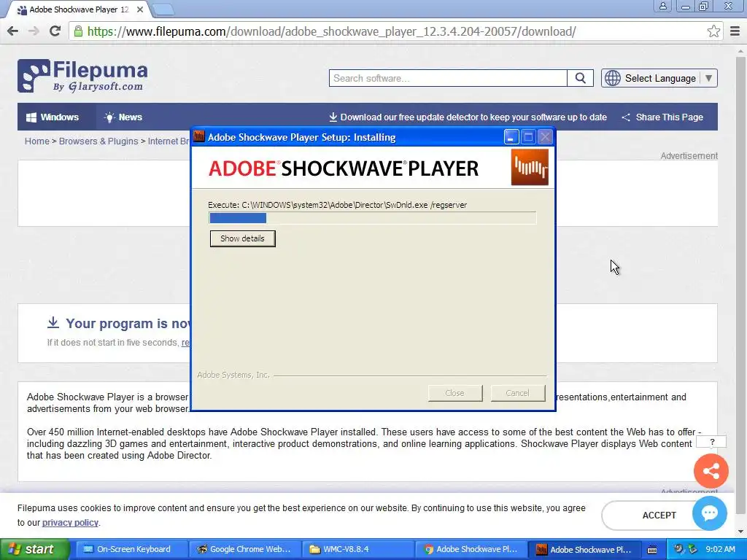This screenshot has height=560, width=747.
Task: Click the address bar URL
Action: click(x=331, y=31)
